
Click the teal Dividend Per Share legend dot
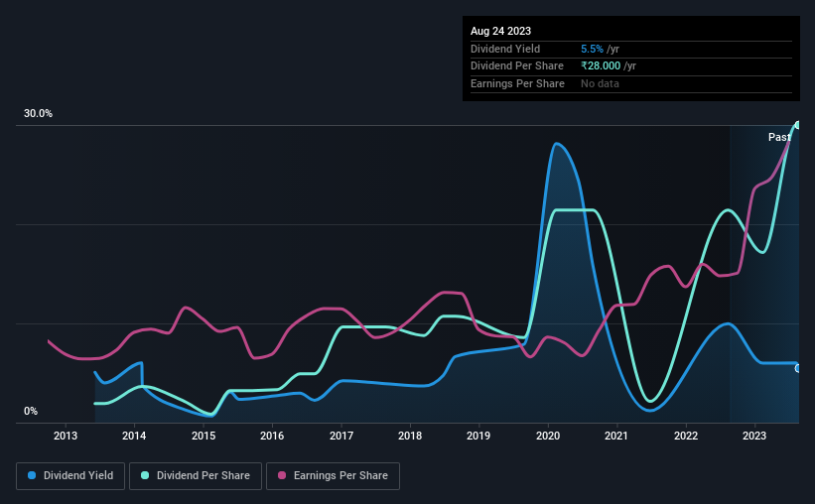145,475
